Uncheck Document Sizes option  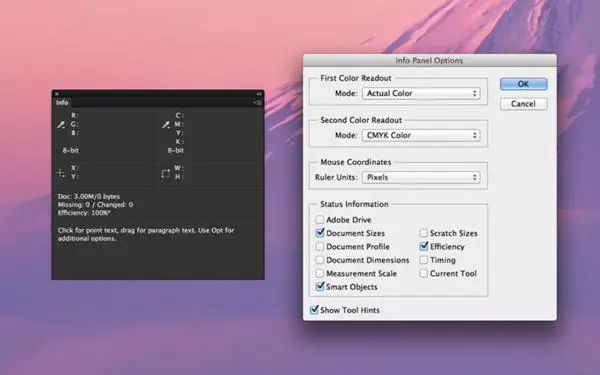320,233
